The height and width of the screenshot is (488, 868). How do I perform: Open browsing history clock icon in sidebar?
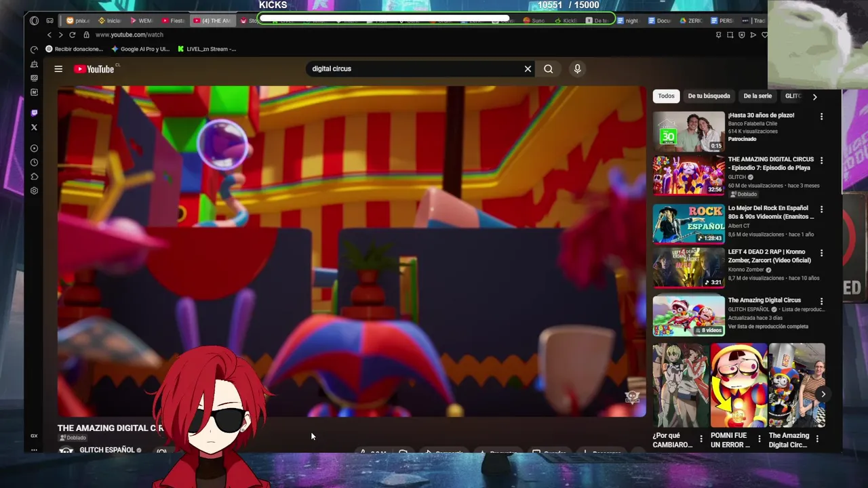(x=34, y=162)
